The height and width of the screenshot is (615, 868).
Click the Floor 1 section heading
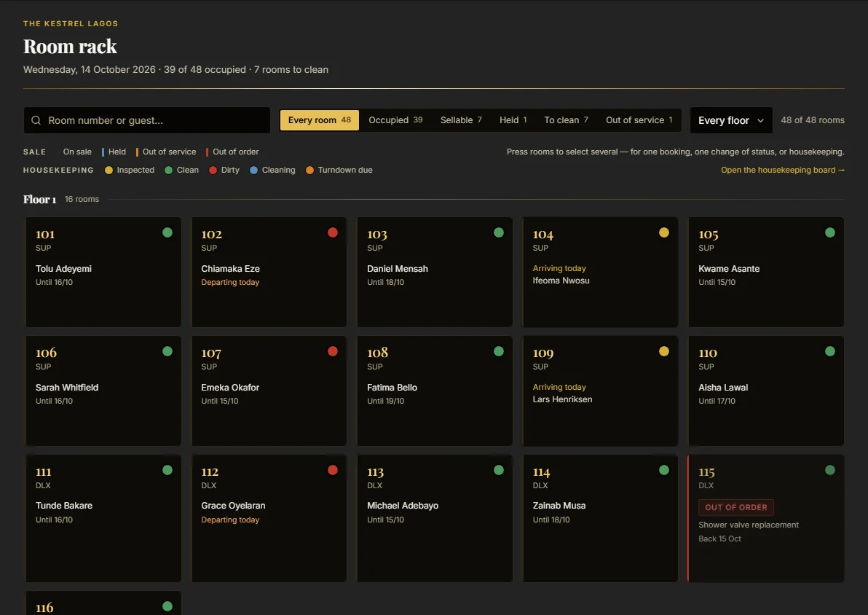pyautogui.click(x=40, y=200)
